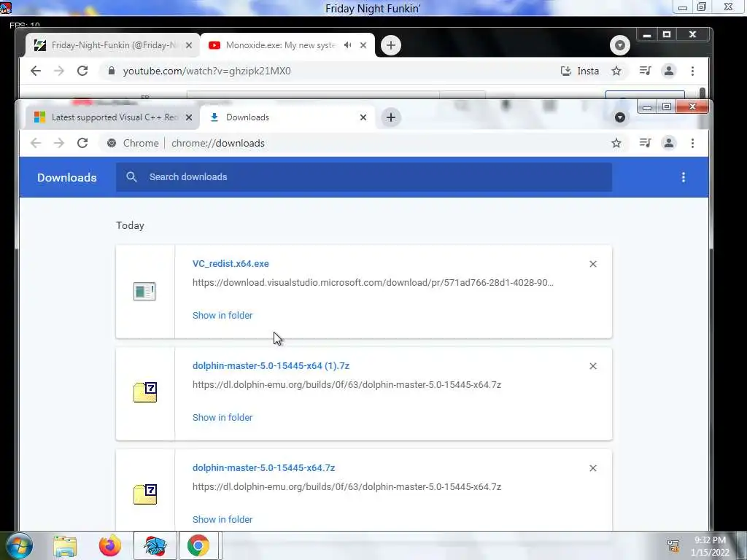Screen dimensions: 747x560
Task: Select the Monoxide.exe YouTube tab
Action: [287, 45]
